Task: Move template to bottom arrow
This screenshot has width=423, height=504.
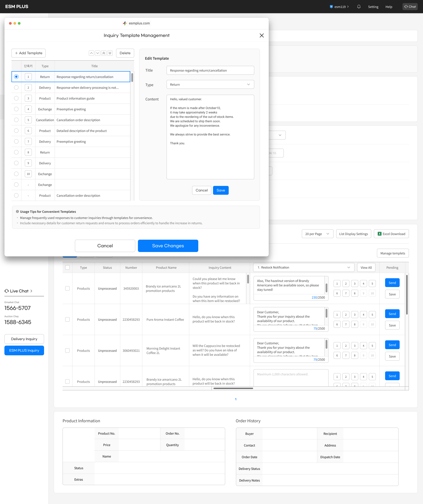Action: pos(110,53)
